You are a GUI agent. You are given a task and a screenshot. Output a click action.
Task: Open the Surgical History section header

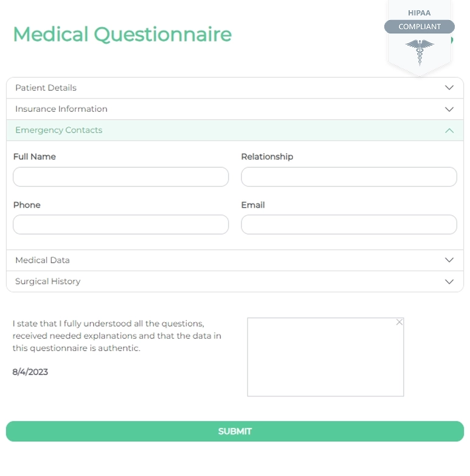[48, 281]
